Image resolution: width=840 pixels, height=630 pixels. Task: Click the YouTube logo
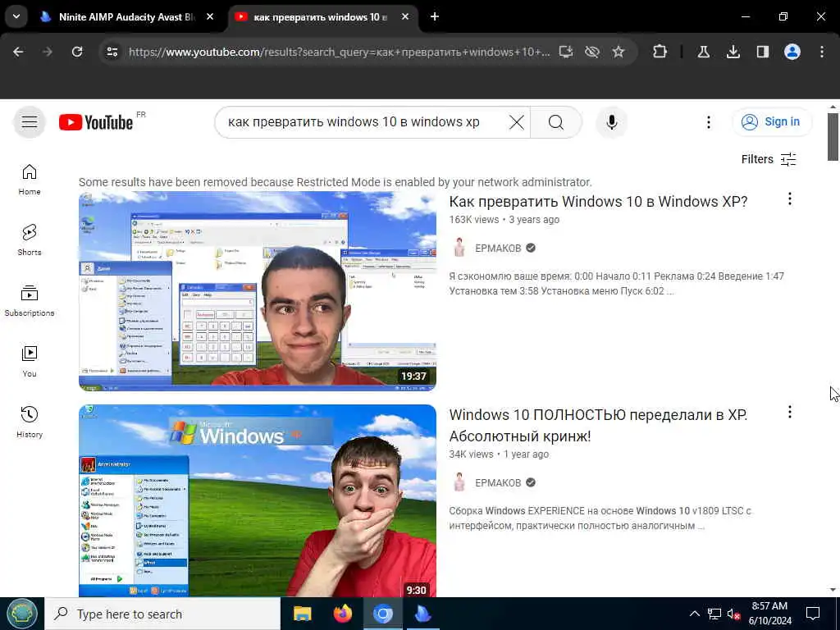click(x=96, y=122)
